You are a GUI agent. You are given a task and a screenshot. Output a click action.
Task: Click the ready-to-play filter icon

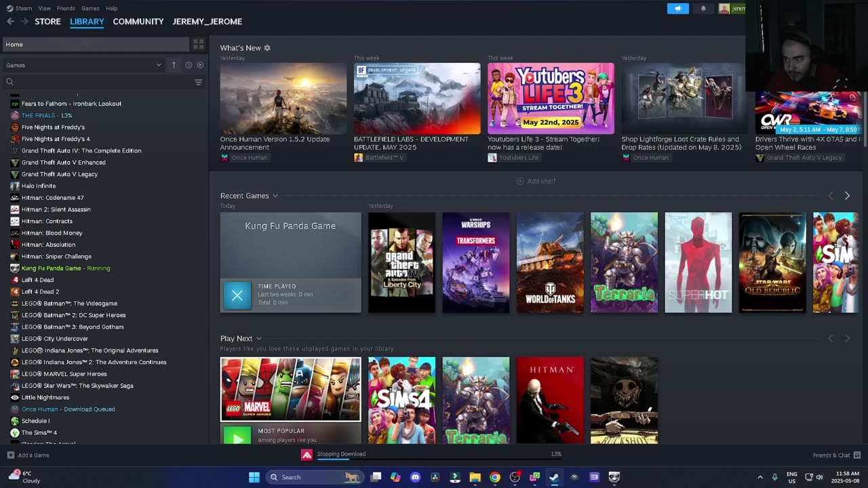pos(200,65)
